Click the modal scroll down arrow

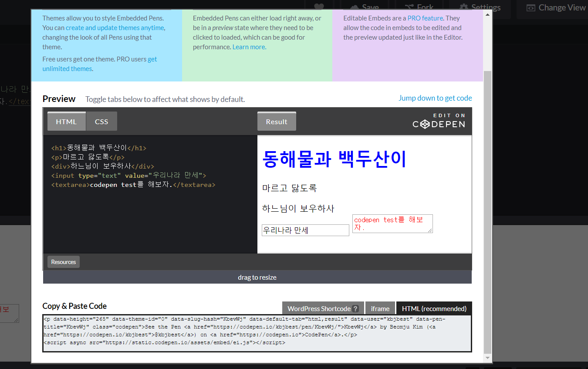pyautogui.click(x=488, y=358)
